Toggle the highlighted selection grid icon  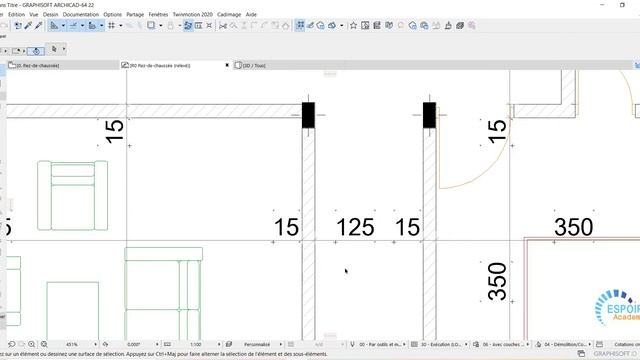tap(300, 25)
